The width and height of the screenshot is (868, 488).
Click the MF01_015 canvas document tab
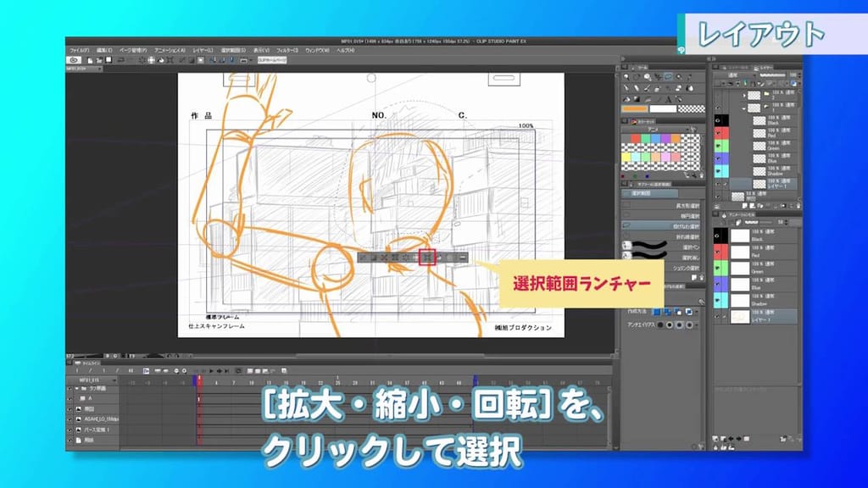(x=82, y=69)
